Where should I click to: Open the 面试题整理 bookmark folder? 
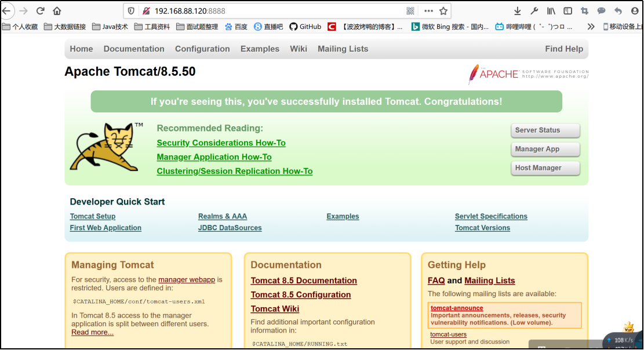click(197, 27)
